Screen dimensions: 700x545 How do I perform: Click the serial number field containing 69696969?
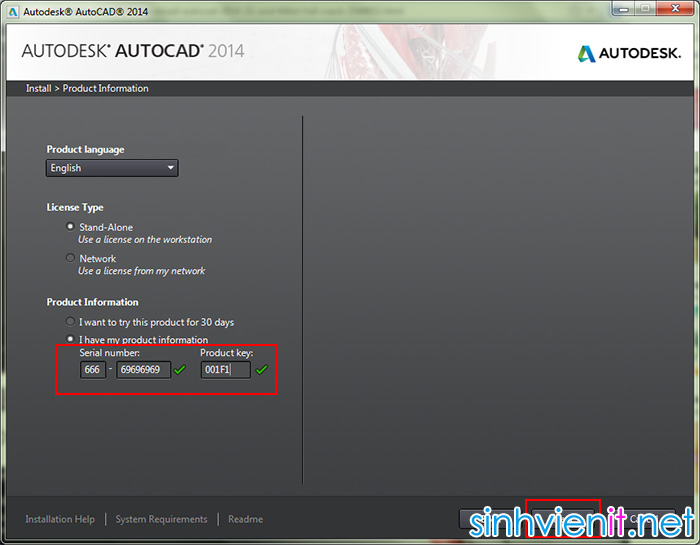point(143,370)
